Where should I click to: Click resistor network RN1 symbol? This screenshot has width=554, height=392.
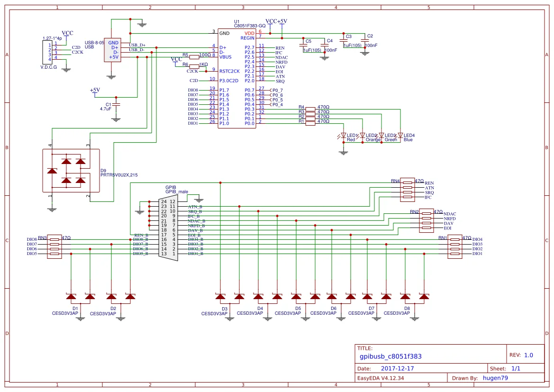(x=455, y=247)
